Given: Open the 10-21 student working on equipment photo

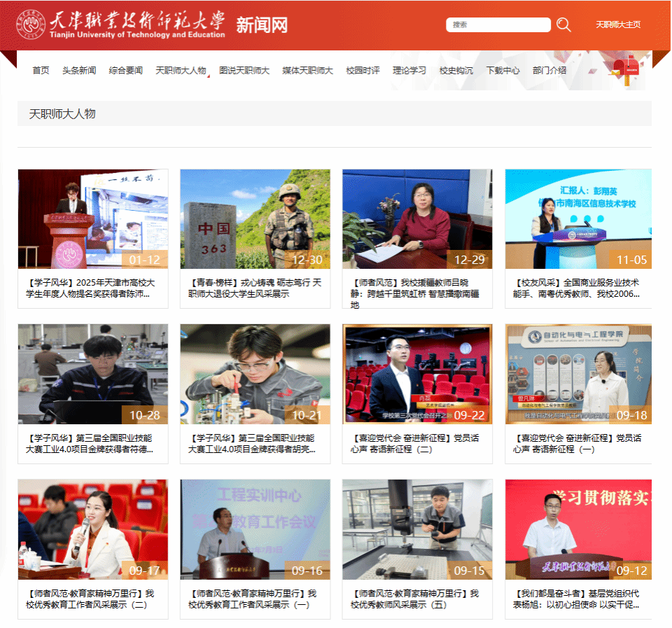Looking at the screenshot, I should [x=255, y=374].
